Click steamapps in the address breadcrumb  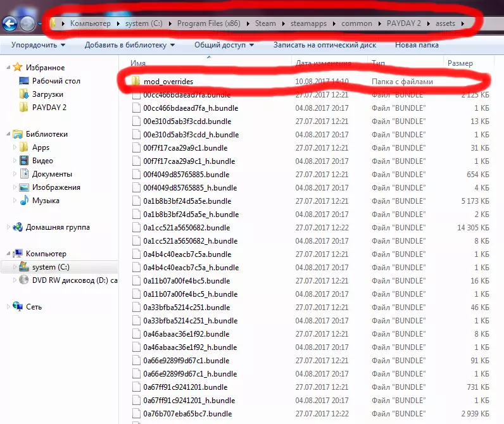point(308,23)
